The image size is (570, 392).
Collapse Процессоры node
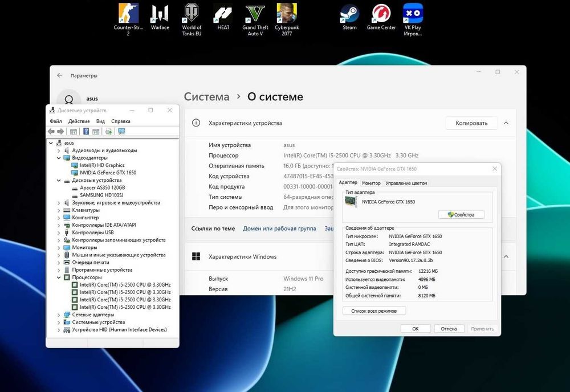coord(59,277)
